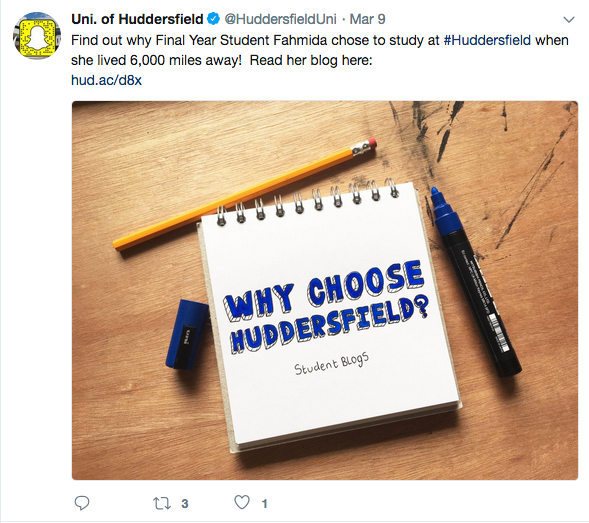Image resolution: width=589 pixels, height=523 pixels.
Task: Click the blue marker cap in photo
Action: (187, 334)
